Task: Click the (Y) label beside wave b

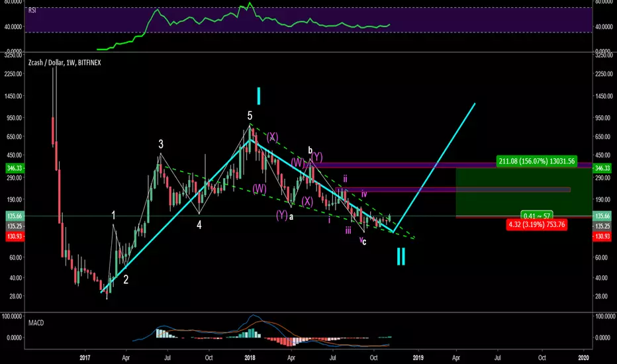Action: point(317,158)
